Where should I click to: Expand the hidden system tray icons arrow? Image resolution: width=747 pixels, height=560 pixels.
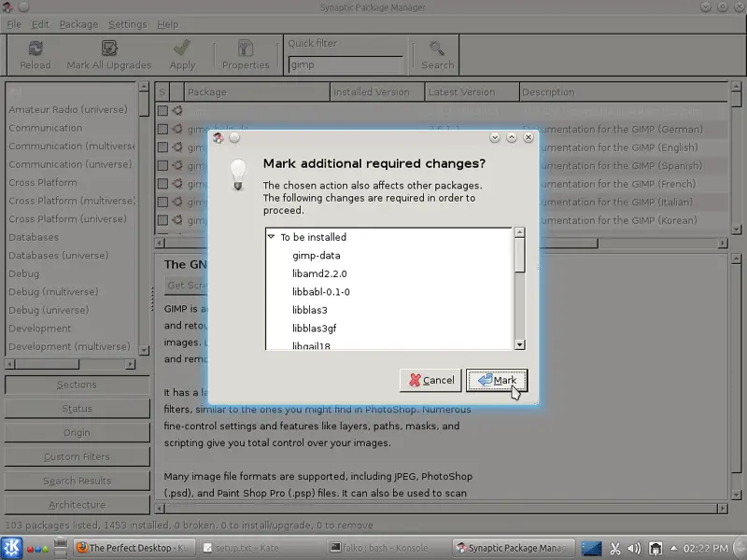pyautogui.click(x=673, y=548)
